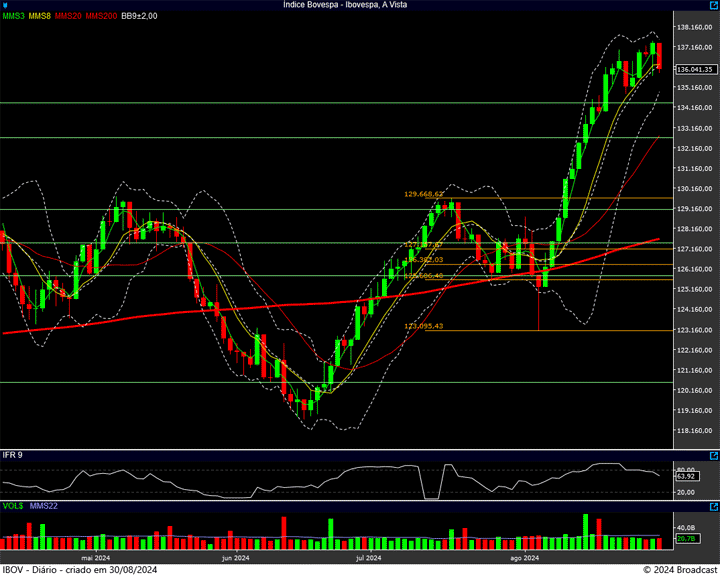
Task: Open the MMS22 volume average label
Action: pyautogui.click(x=44, y=506)
